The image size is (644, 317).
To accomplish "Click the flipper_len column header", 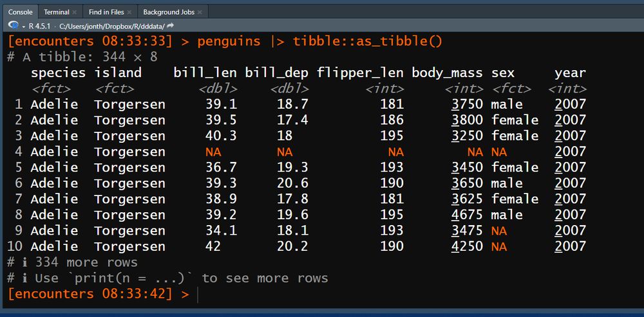I will [x=360, y=73].
